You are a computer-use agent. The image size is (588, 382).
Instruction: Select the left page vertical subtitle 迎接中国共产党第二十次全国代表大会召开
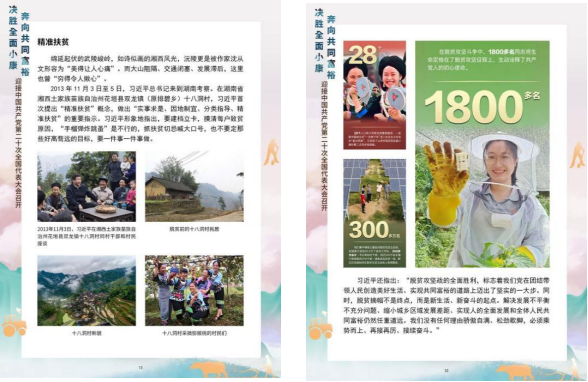pyautogui.click(x=18, y=143)
